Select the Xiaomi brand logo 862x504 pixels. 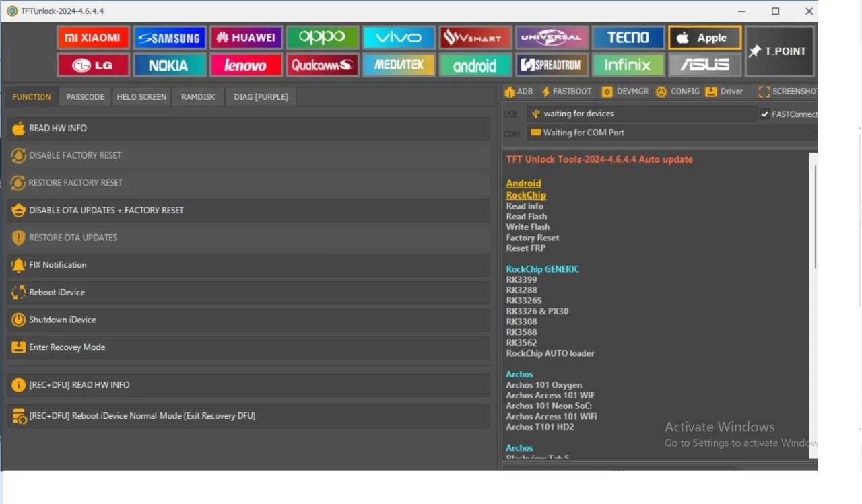[x=93, y=38]
